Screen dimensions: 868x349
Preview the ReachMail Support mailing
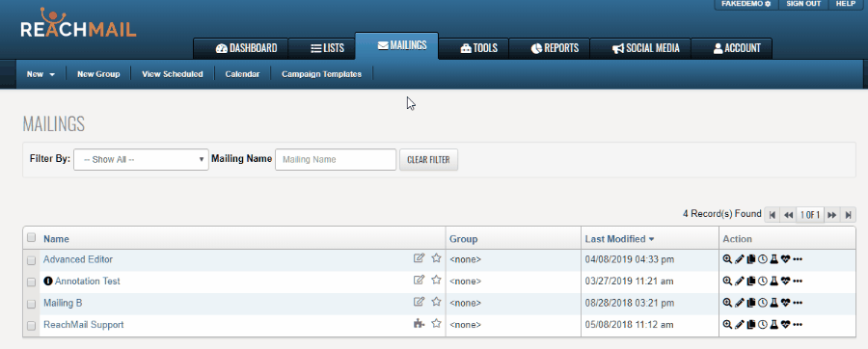click(x=727, y=325)
